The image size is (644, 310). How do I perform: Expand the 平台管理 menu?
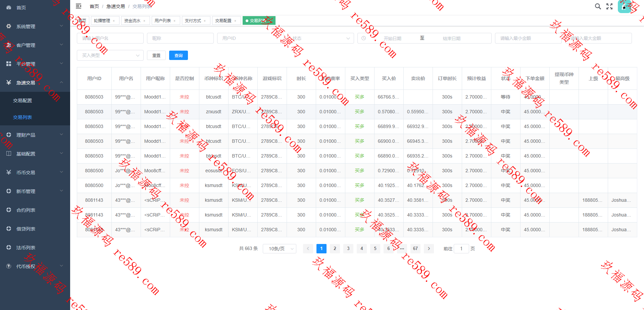click(x=61, y=63)
